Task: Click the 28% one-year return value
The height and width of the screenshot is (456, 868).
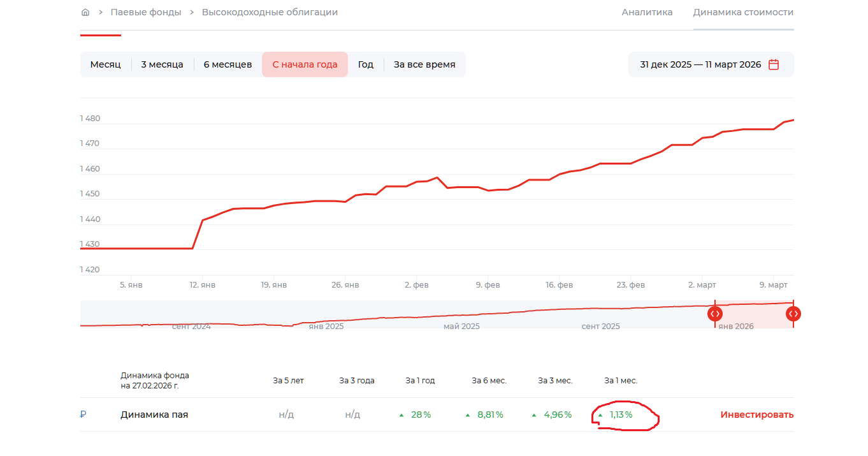Action: tap(421, 415)
